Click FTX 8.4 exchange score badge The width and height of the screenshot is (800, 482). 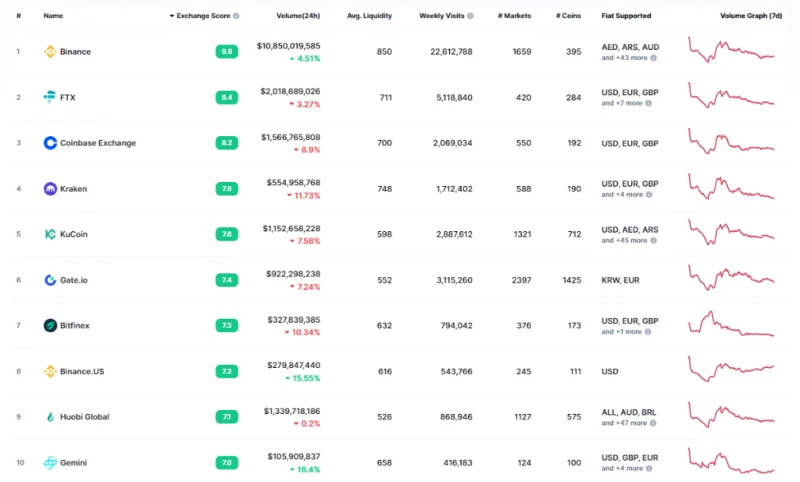[227, 97]
